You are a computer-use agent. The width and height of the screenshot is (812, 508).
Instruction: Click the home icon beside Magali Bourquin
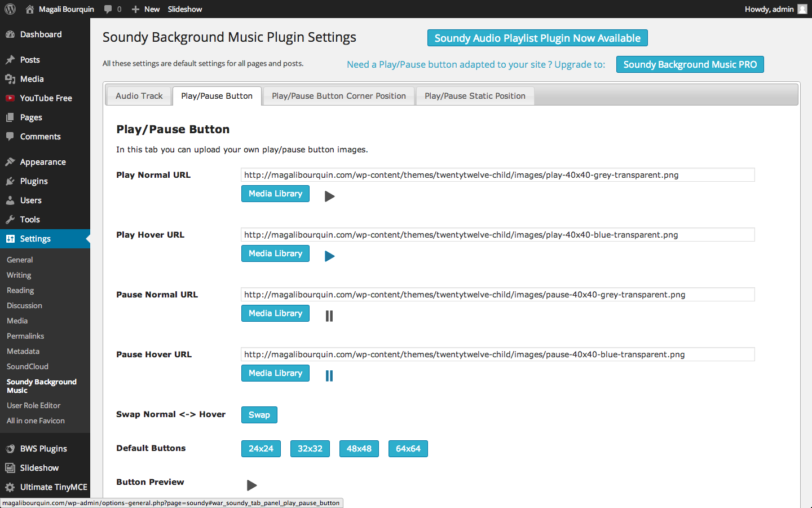(30, 9)
